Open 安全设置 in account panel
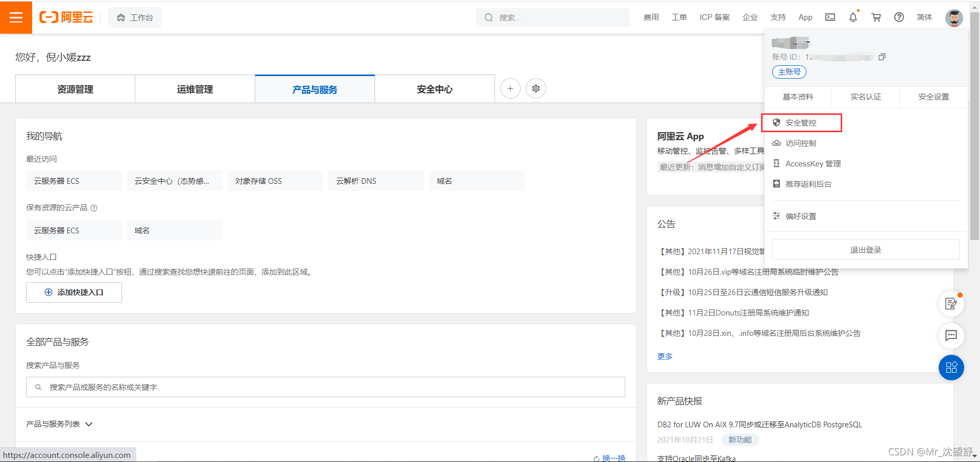The width and height of the screenshot is (980, 462). 934,97
